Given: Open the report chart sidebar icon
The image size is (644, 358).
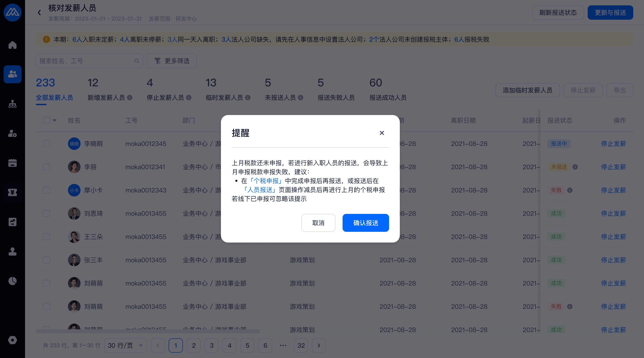Looking at the screenshot, I should [x=13, y=222].
